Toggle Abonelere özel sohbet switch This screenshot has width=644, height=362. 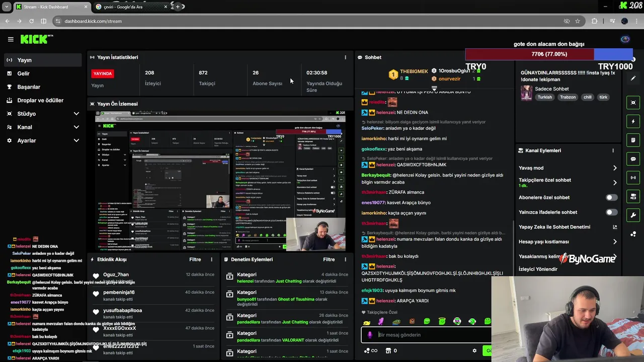611,198
